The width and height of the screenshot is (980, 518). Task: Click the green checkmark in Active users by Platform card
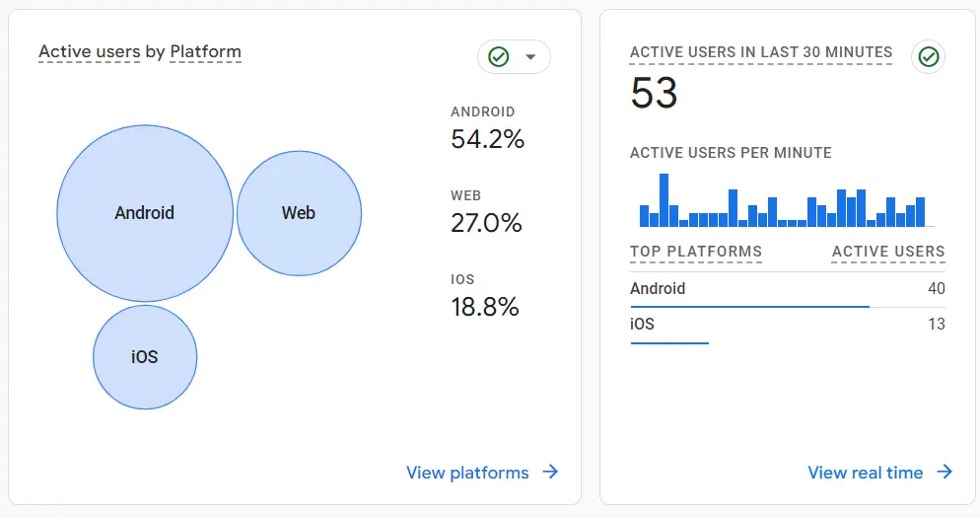[x=499, y=57]
